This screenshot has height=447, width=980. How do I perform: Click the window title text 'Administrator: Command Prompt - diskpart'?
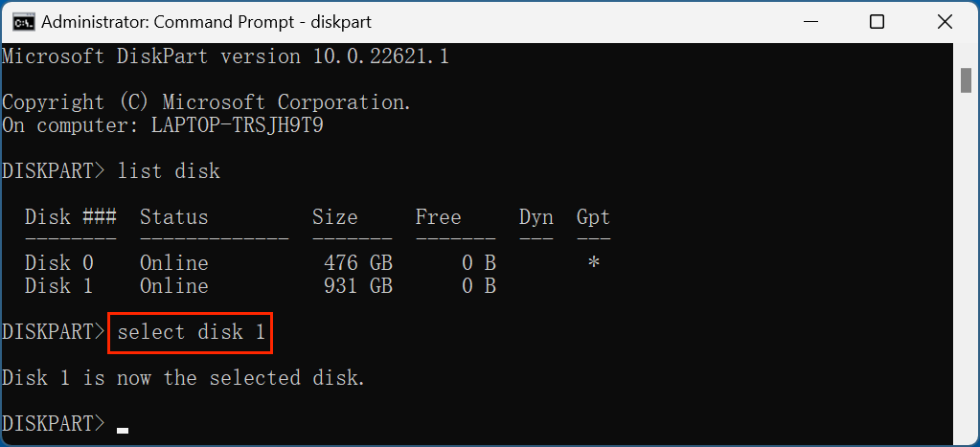207,21
